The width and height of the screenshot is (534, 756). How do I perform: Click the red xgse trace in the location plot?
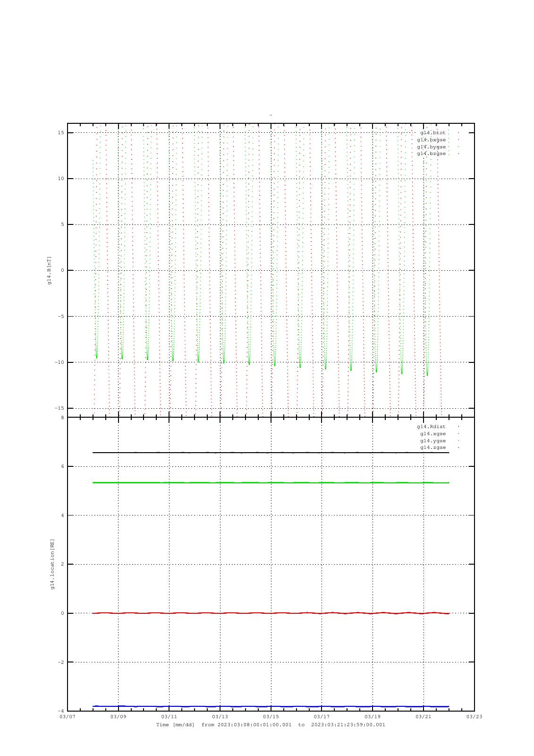pos(271,613)
